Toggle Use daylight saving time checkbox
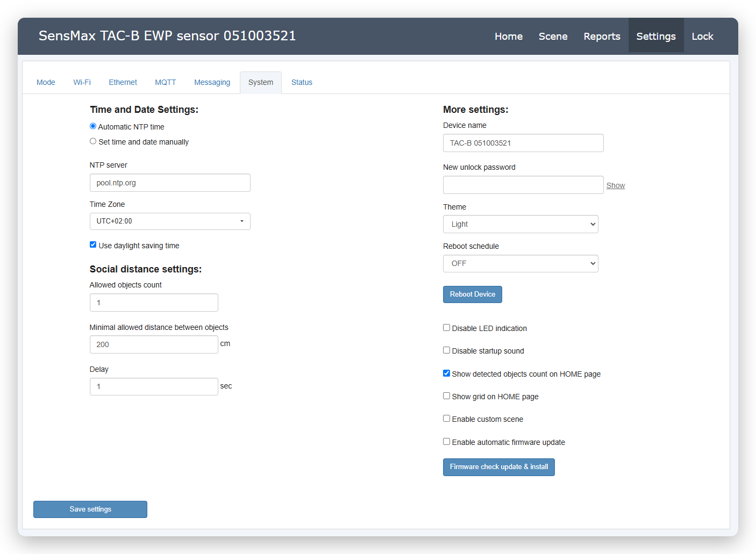 point(93,244)
